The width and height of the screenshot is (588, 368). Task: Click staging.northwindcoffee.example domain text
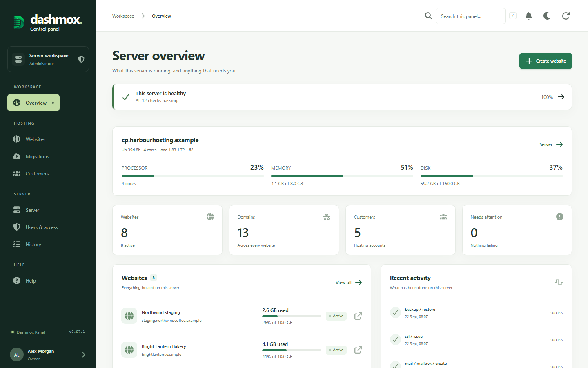point(171,321)
